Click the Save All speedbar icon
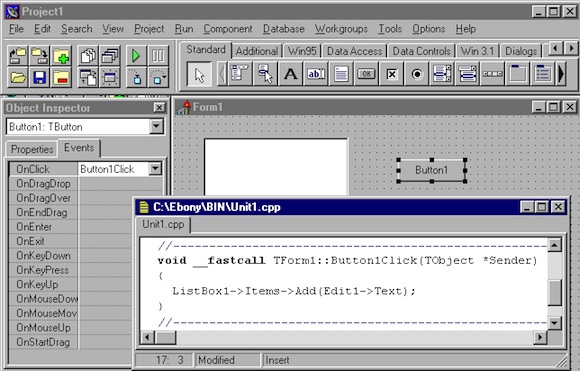This screenshot has height=371, width=580. point(39,56)
